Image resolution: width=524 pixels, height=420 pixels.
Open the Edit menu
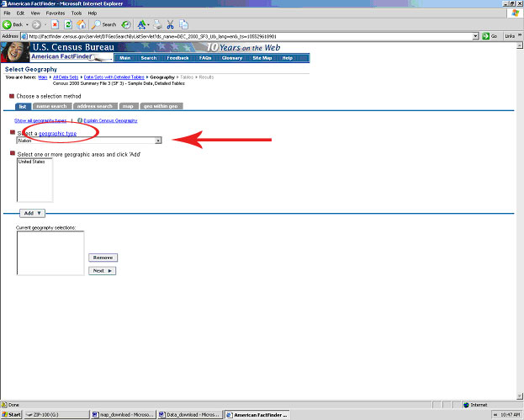coord(20,13)
